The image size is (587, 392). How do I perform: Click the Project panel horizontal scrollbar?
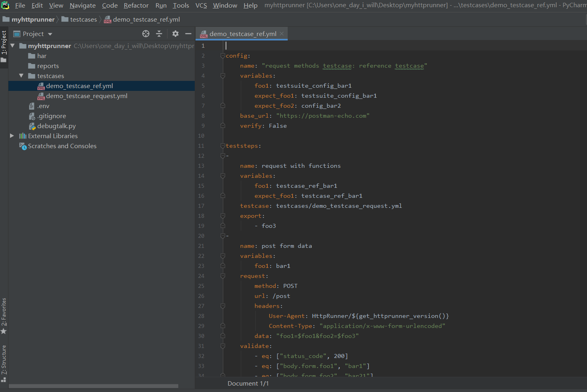[93, 386]
